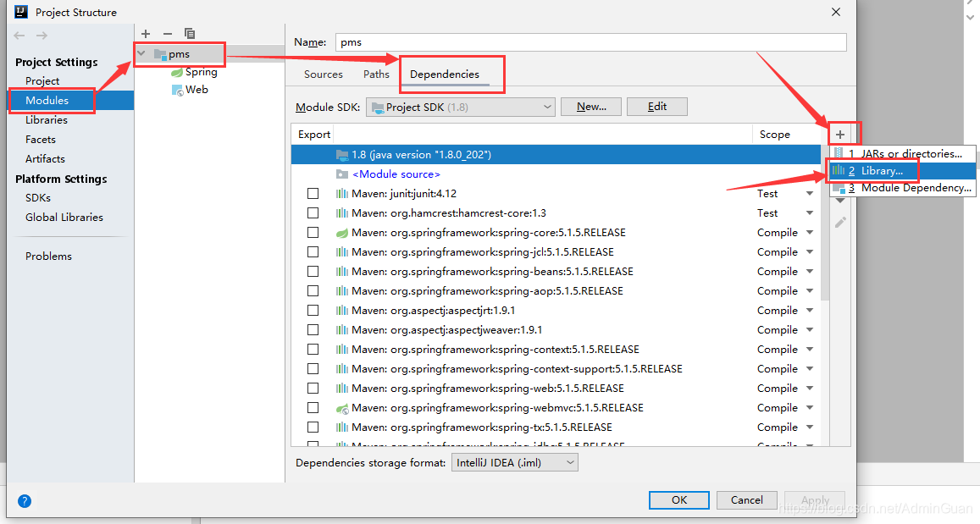Toggle export for spring-webmvc:5.1.5.RELEASE

[313, 408]
